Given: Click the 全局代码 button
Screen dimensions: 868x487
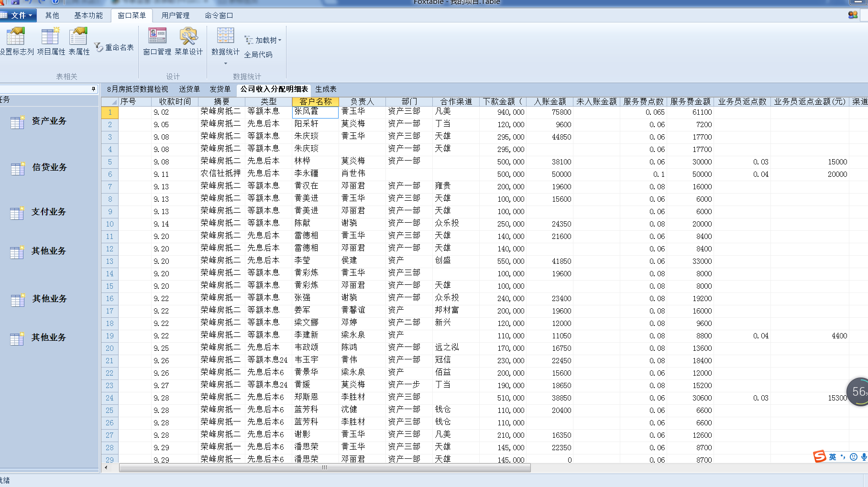Looking at the screenshot, I should tap(258, 54).
